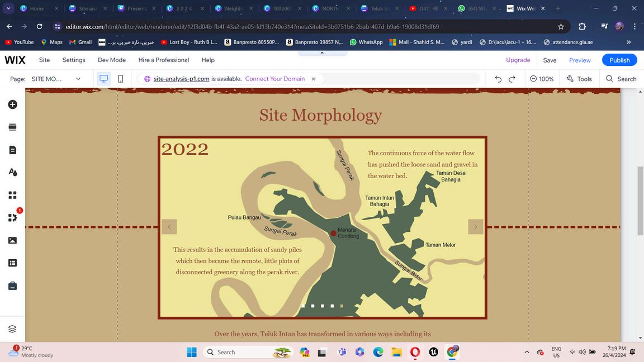The image size is (644, 362).
Task: Save the site
Action: [550, 60]
